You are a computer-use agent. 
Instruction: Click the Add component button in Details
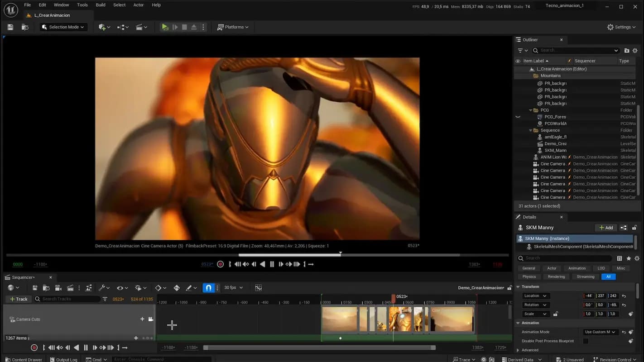(606, 228)
